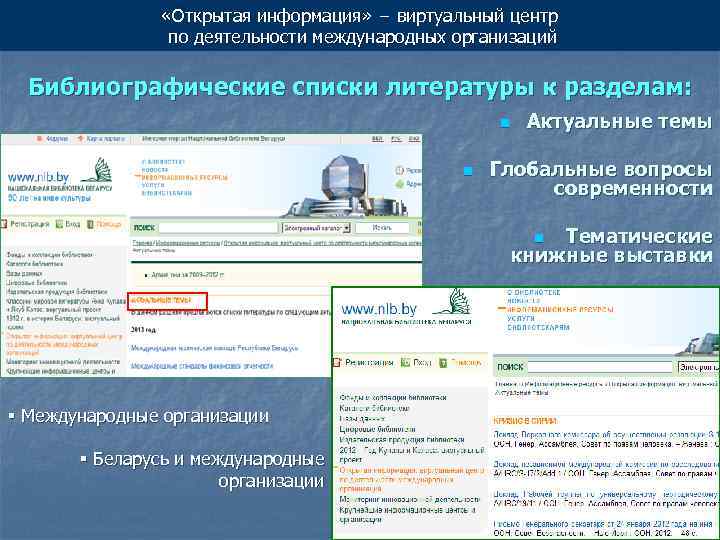Click the nlb.by book logo in upper website
This screenshot has height=540, width=720.
pyautogui.click(x=97, y=170)
